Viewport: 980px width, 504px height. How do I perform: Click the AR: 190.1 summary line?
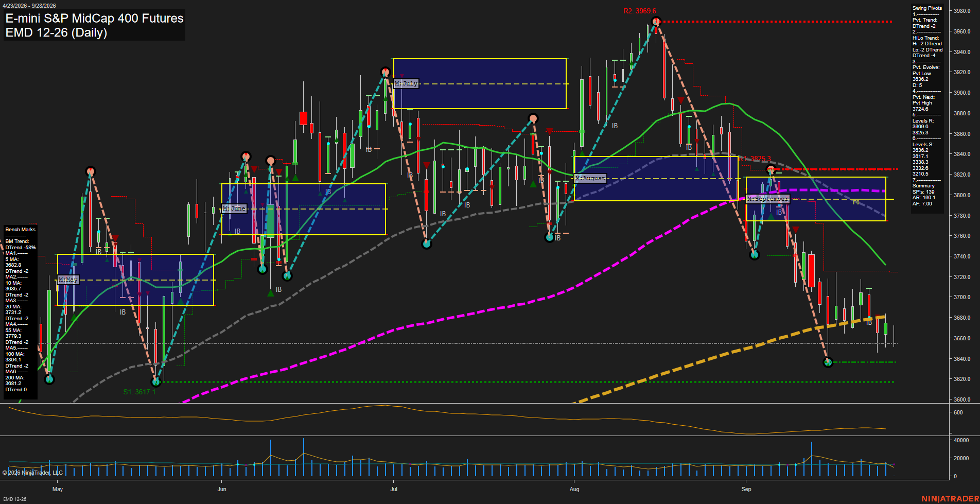923,198
